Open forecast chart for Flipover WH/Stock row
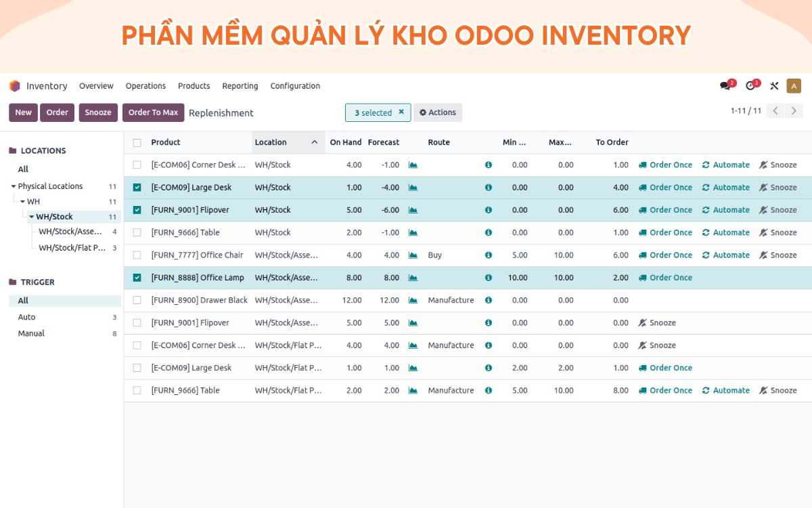812x508 pixels. click(x=413, y=210)
